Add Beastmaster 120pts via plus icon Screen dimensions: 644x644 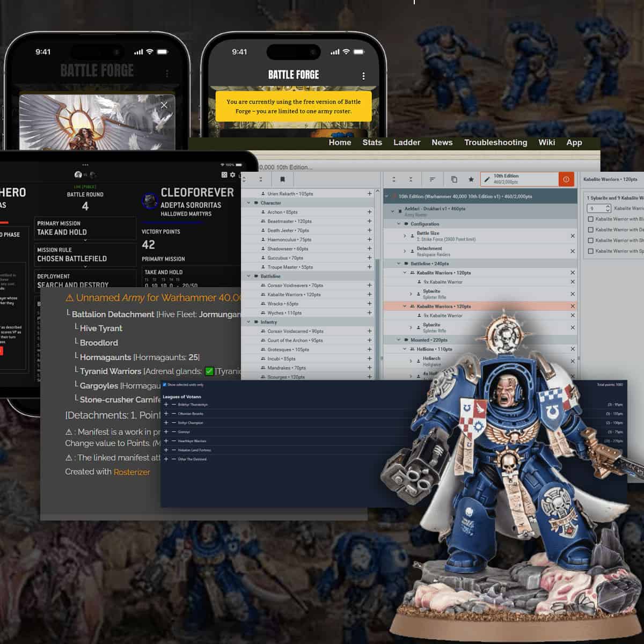[x=369, y=221]
